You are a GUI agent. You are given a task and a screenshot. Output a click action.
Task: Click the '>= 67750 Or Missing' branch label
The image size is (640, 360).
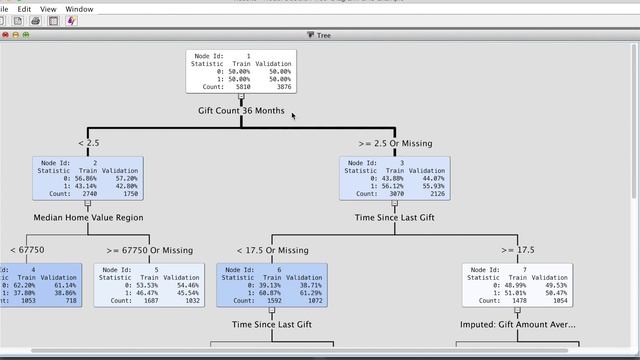(x=149, y=250)
